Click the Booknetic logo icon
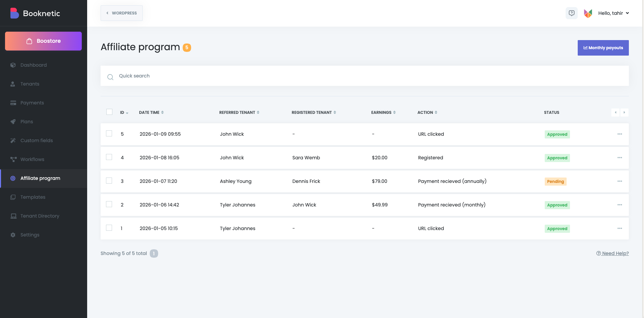Image resolution: width=644 pixels, height=318 pixels. 14,13
